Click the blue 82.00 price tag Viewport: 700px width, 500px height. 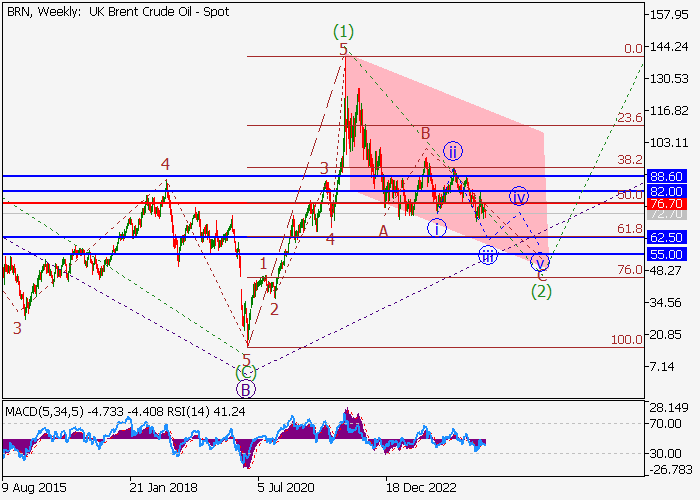click(x=666, y=192)
